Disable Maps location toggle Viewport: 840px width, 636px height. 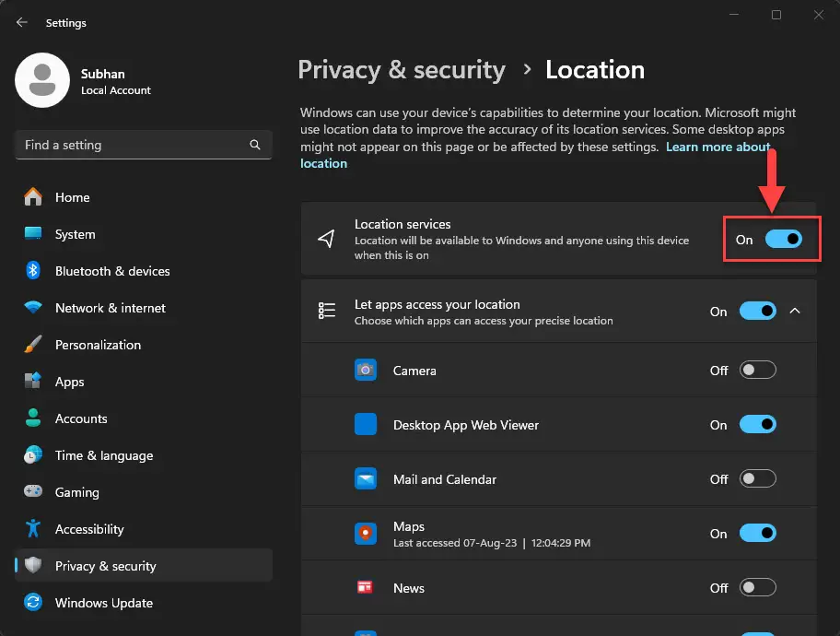click(757, 534)
